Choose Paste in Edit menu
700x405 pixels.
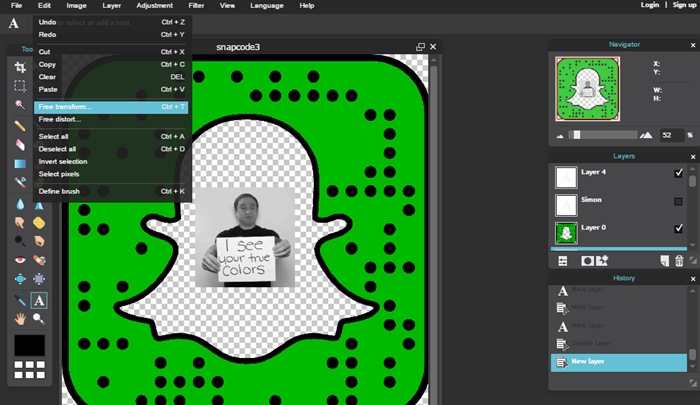click(x=111, y=89)
